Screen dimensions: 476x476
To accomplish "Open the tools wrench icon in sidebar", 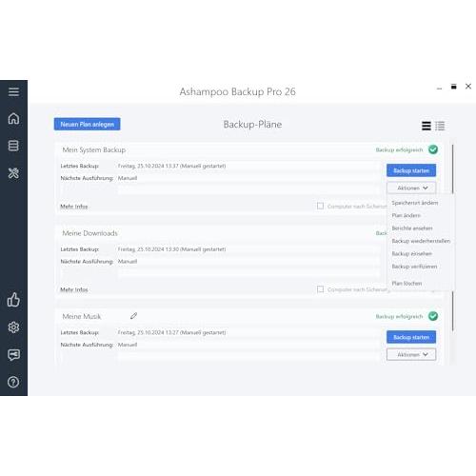I will pos(13,173).
